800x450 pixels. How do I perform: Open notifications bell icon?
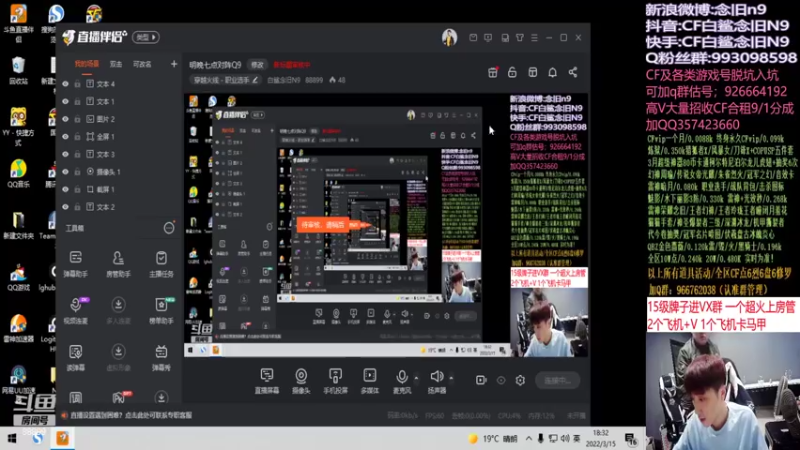tap(553, 72)
